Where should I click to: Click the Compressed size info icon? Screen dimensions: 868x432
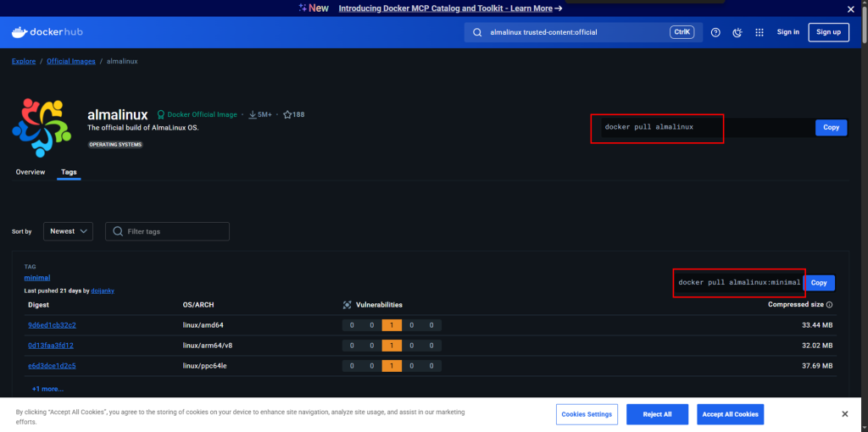coord(829,305)
